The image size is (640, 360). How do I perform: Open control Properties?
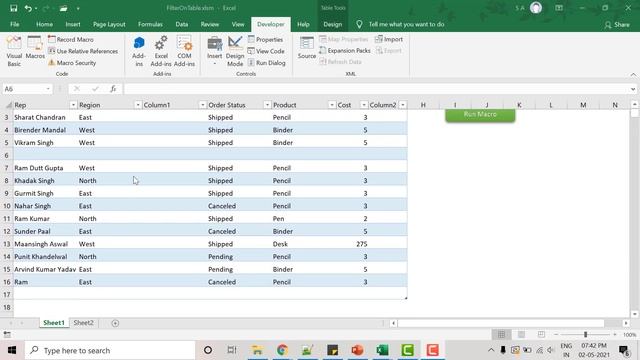(x=265, y=40)
